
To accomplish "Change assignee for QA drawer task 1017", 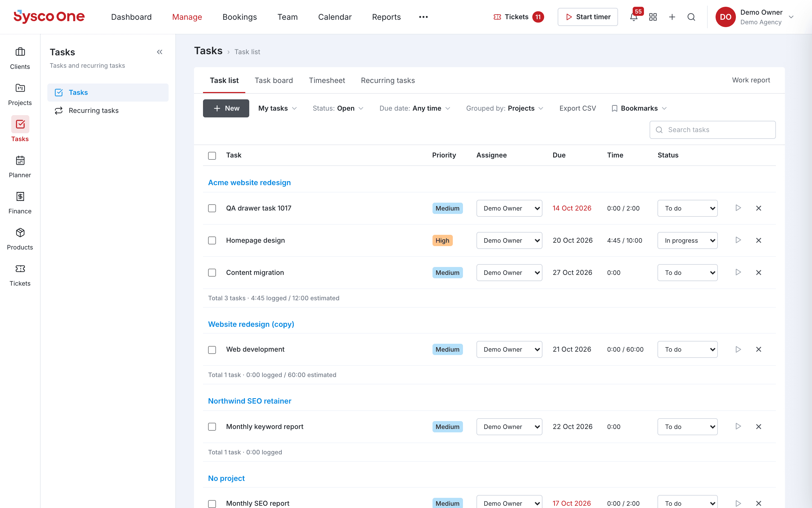I will click(x=509, y=208).
